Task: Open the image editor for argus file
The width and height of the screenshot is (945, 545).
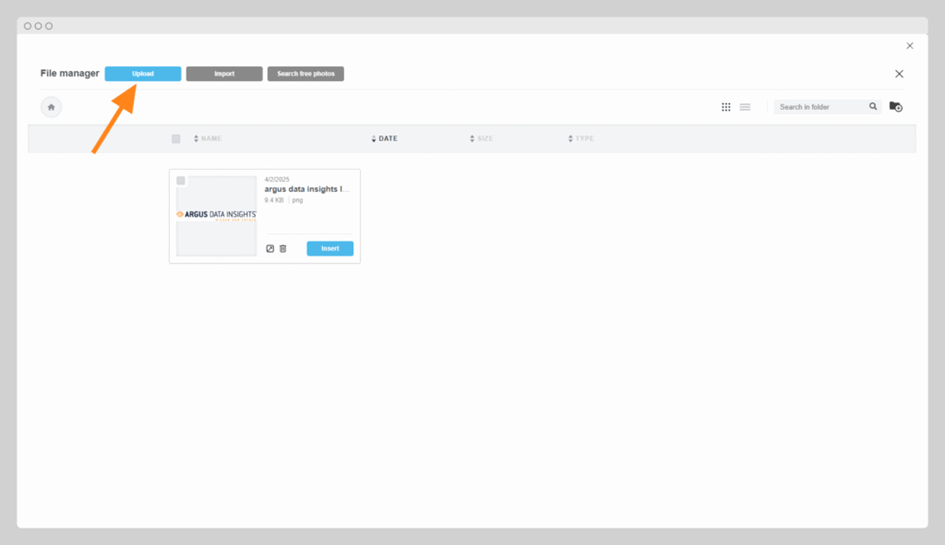Action: tap(270, 249)
